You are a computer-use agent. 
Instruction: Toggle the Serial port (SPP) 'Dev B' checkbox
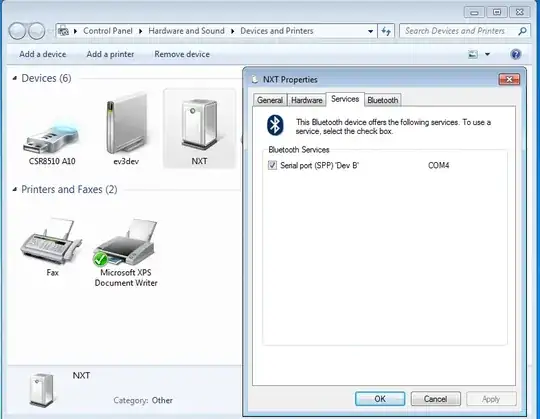click(272, 165)
